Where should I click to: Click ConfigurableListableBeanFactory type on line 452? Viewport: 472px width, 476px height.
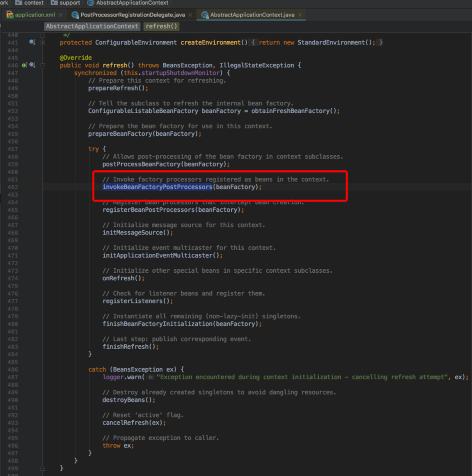point(143,111)
